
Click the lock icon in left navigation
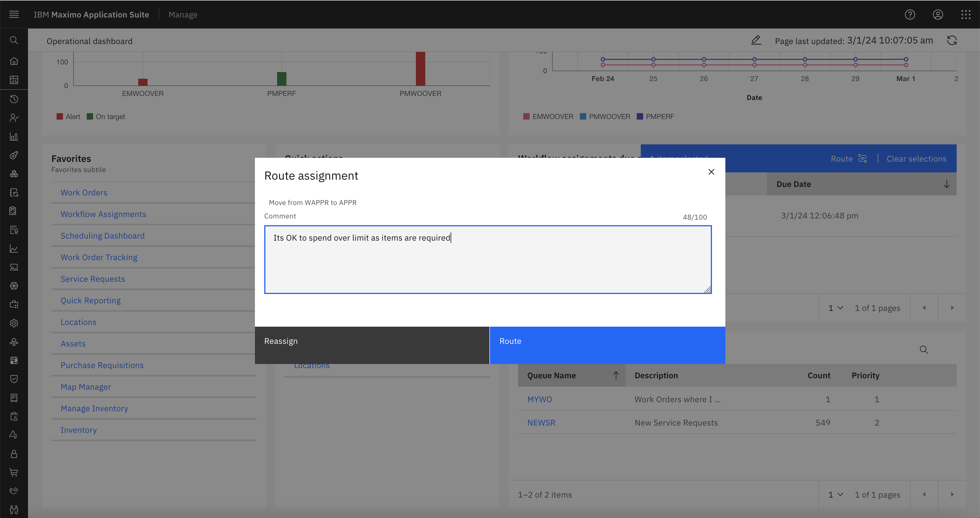[14, 454]
